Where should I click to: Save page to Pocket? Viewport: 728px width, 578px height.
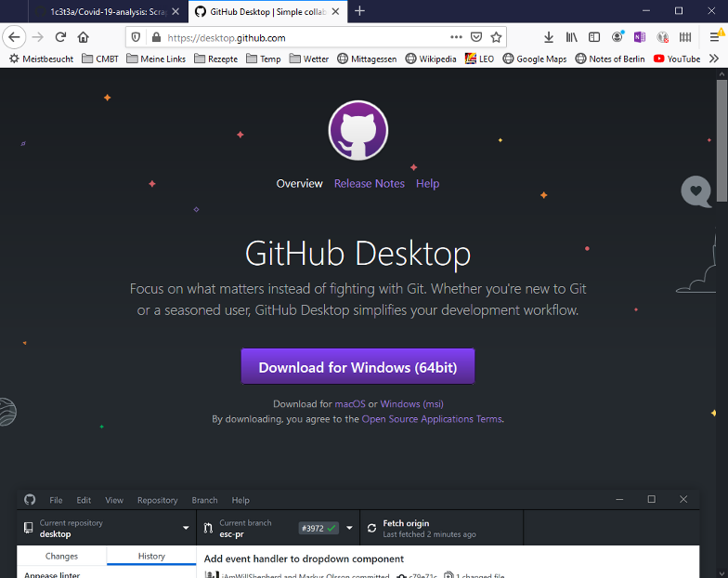(x=476, y=37)
